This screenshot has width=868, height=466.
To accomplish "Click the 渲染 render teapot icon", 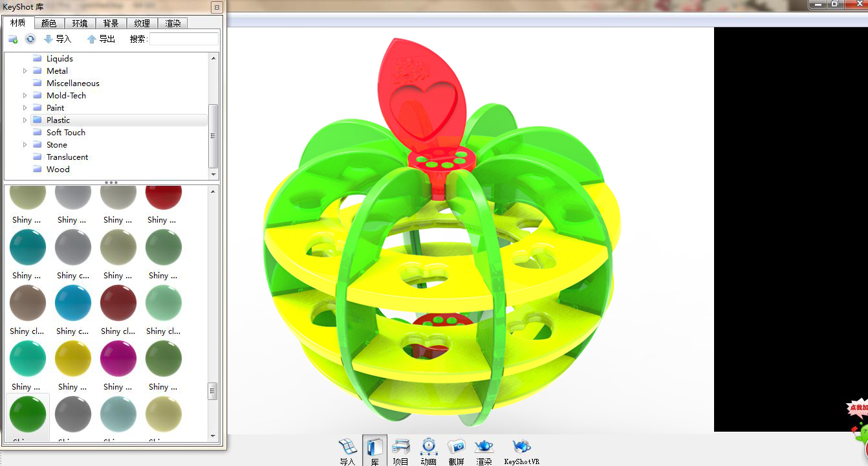I will (484, 451).
